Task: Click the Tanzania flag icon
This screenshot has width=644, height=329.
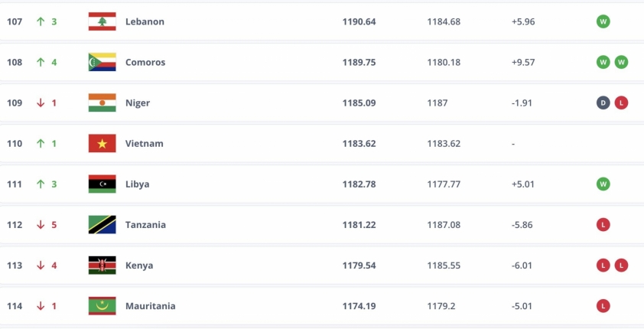Action: coord(102,225)
